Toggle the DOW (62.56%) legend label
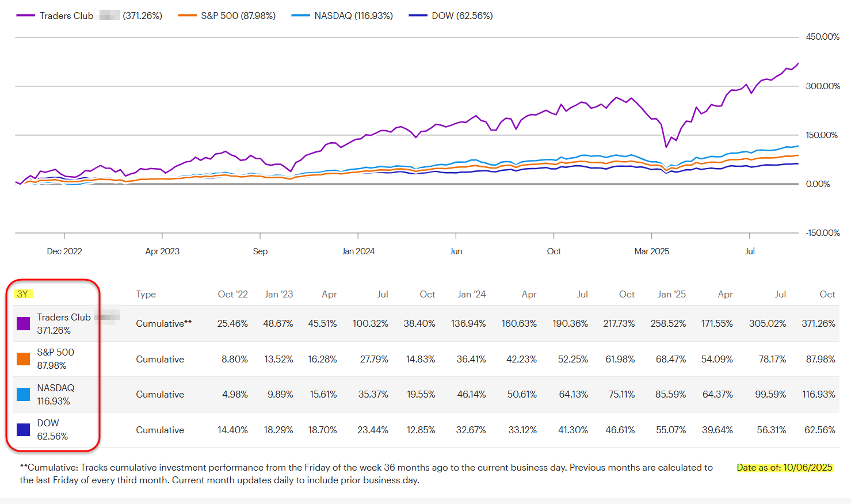 click(462, 16)
